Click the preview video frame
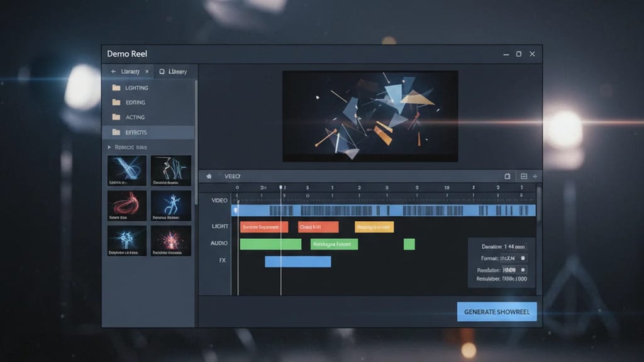This screenshot has height=362, width=644. click(x=370, y=116)
